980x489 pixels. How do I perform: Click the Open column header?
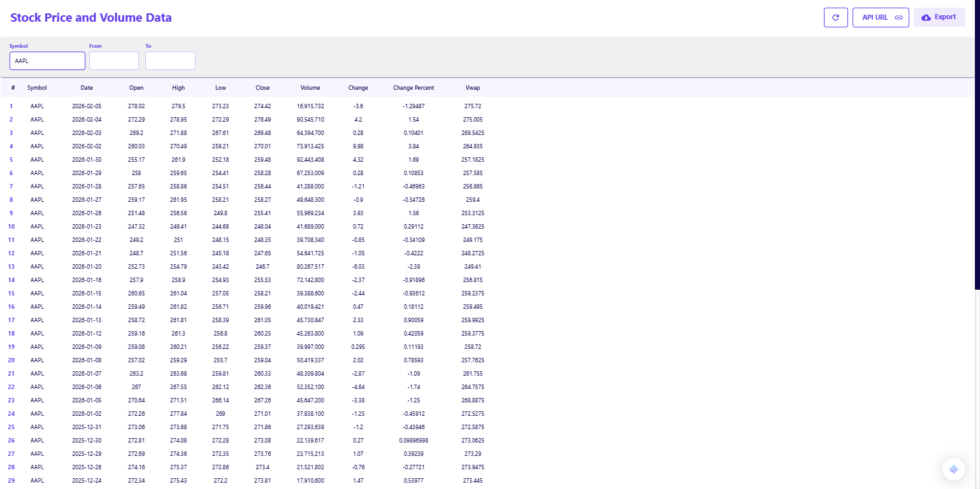click(136, 88)
